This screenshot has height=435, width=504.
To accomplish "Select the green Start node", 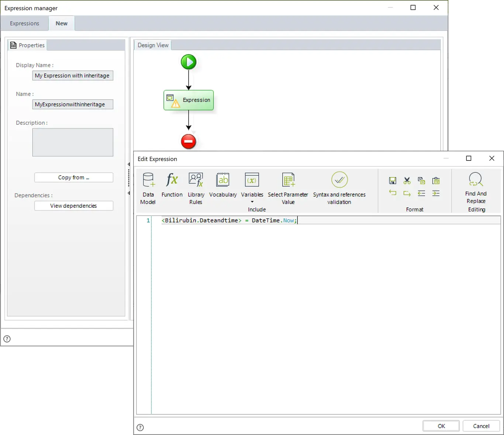I will coord(189,62).
